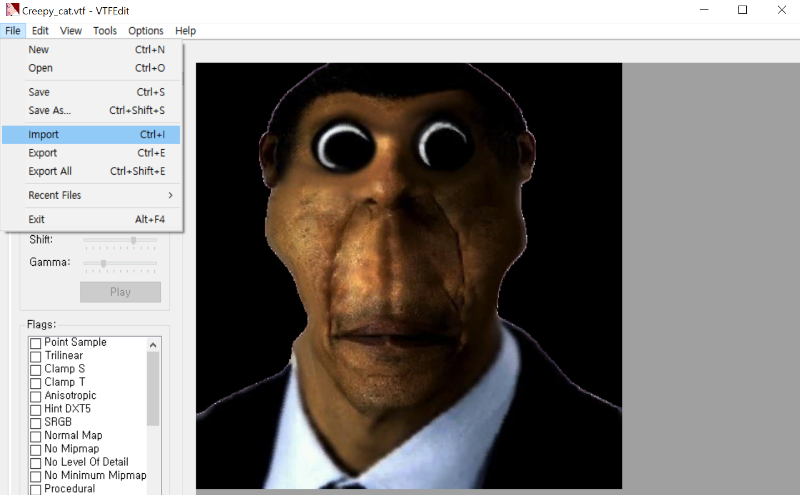Toggle the Clamp S flag

point(35,369)
